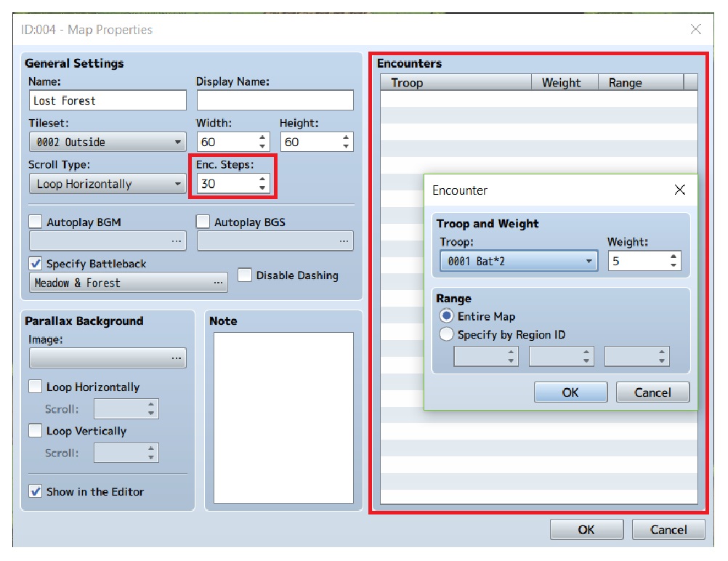Viewport: 728px width, 561px height.
Task: Open the BGM file browse ellipsis
Action: point(177,241)
